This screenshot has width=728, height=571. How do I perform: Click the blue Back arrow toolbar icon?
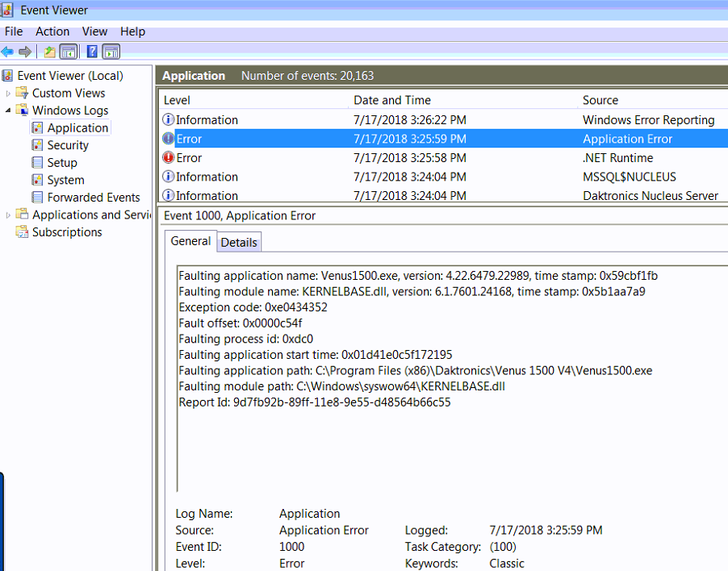coord(7,52)
